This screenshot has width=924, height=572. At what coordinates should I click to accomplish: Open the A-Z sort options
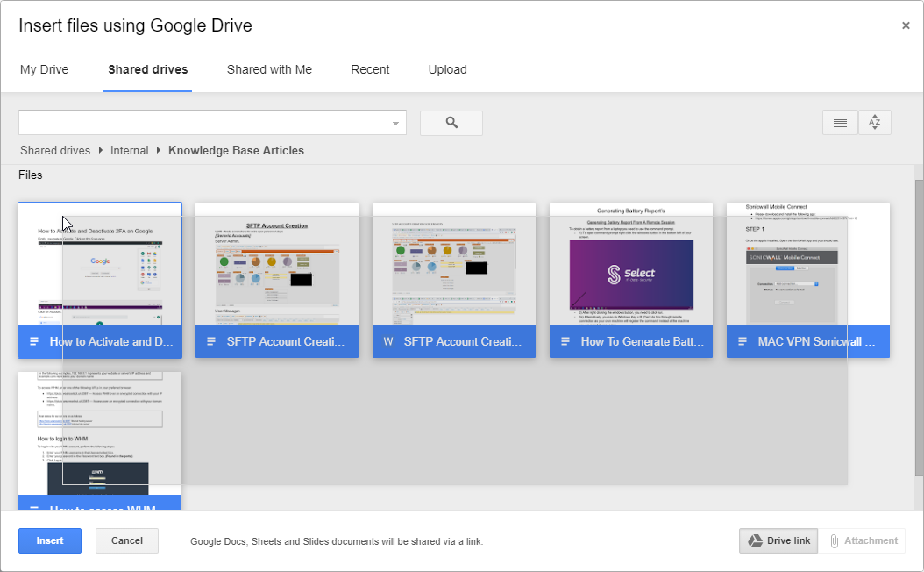tap(875, 123)
